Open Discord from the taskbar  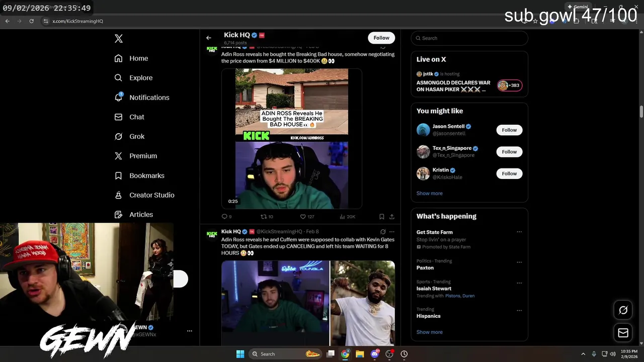tap(374, 354)
